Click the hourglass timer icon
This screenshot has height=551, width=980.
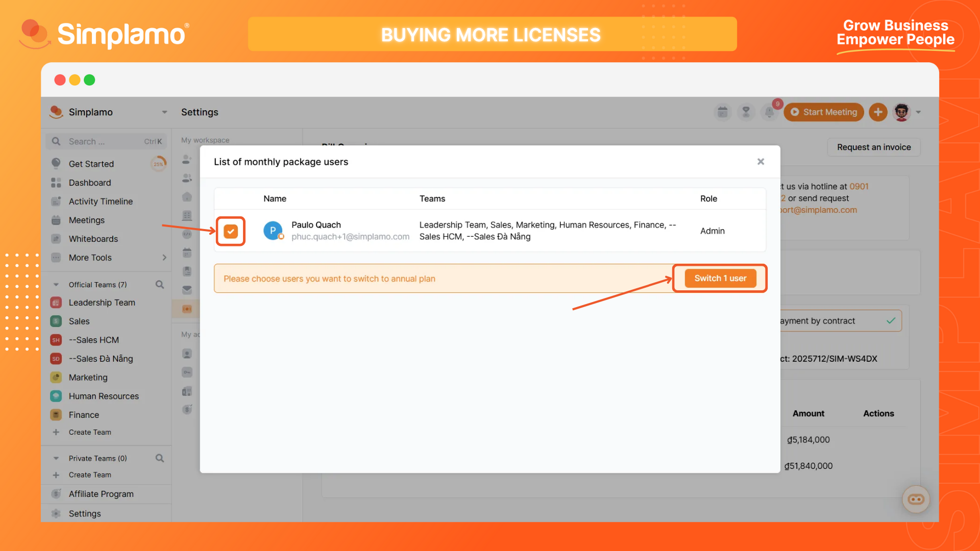(746, 112)
